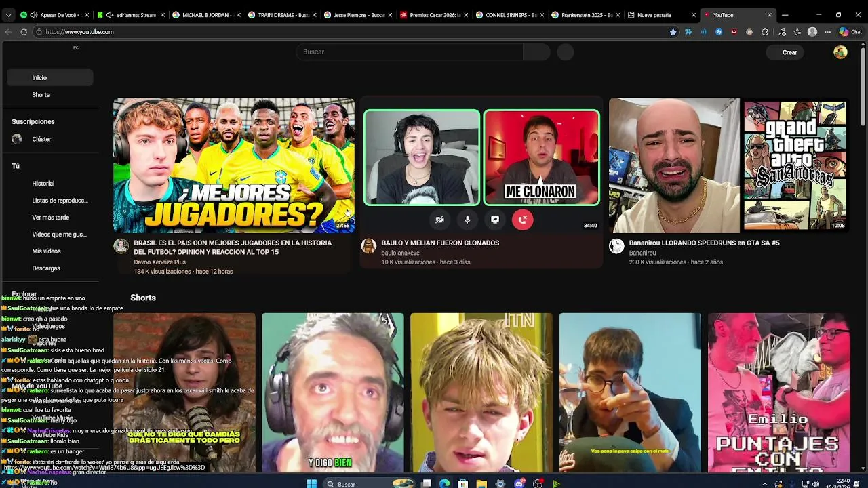Open the baulo anakeve channel name
This screenshot has height=488, width=868.
pyautogui.click(x=400, y=253)
